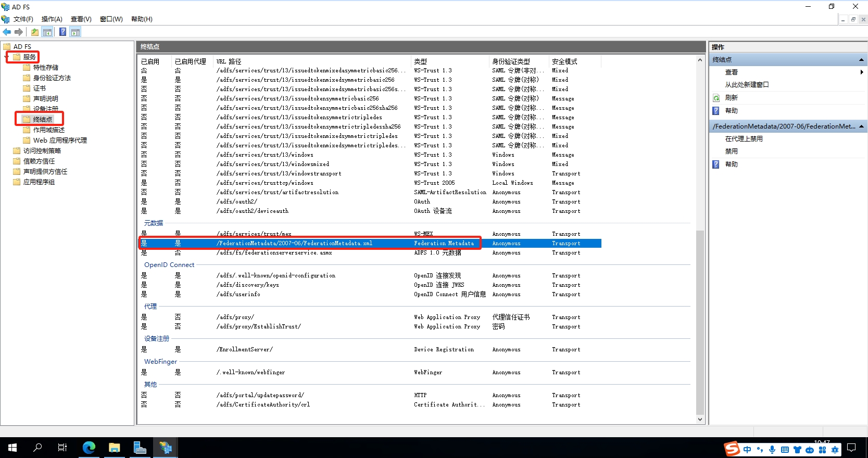Image resolution: width=868 pixels, height=458 pixels.
Task: Click the Forward arrow in the toolbar
Action: pos(19,32)
